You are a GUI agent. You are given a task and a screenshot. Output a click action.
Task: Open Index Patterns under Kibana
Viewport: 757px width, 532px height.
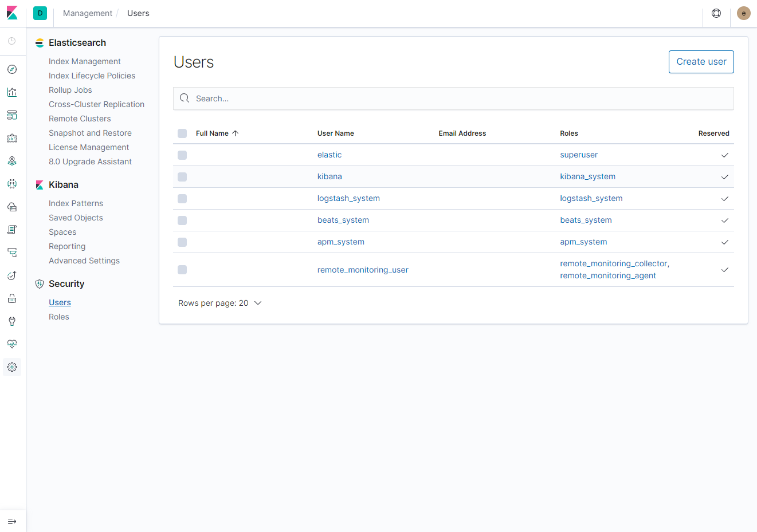click(76, 203)
